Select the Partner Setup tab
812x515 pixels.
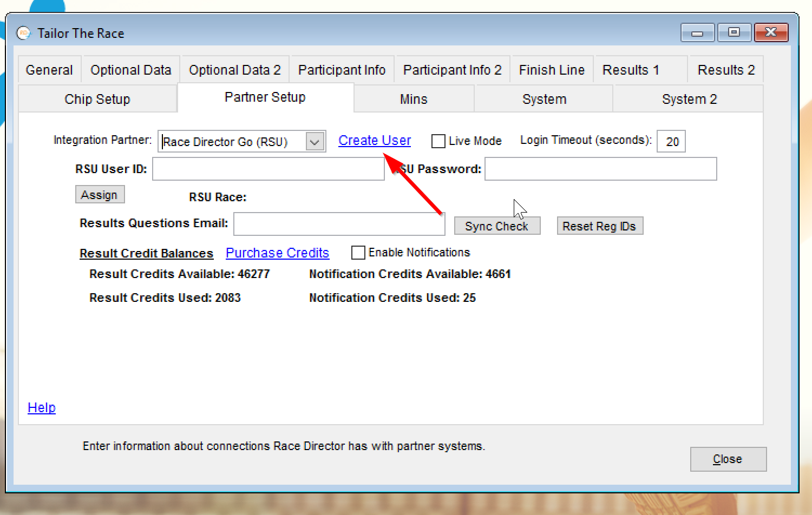coord(265,97)
